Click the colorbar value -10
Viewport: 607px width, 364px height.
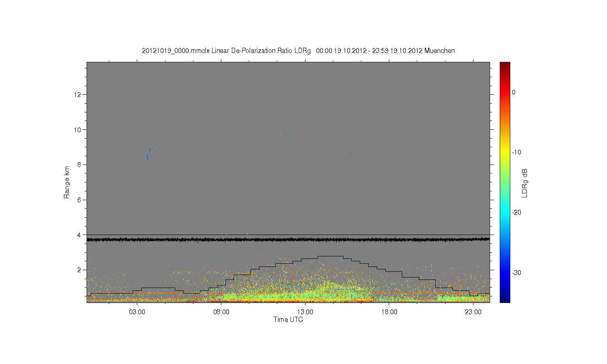pyautogui.click(x=516, y=152)
